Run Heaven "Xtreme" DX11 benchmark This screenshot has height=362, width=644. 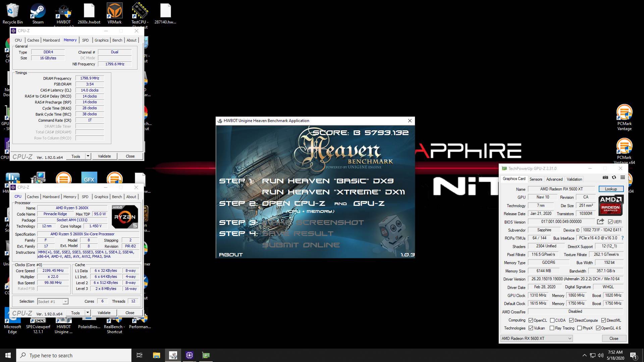click(333, 192)
